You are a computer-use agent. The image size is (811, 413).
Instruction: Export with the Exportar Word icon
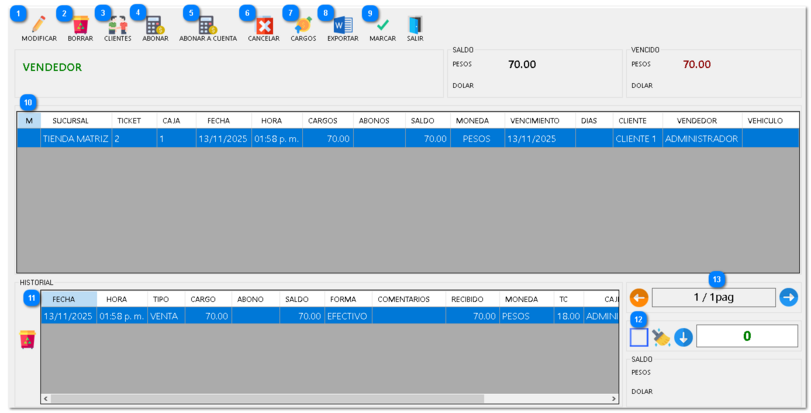click(342, 26)
